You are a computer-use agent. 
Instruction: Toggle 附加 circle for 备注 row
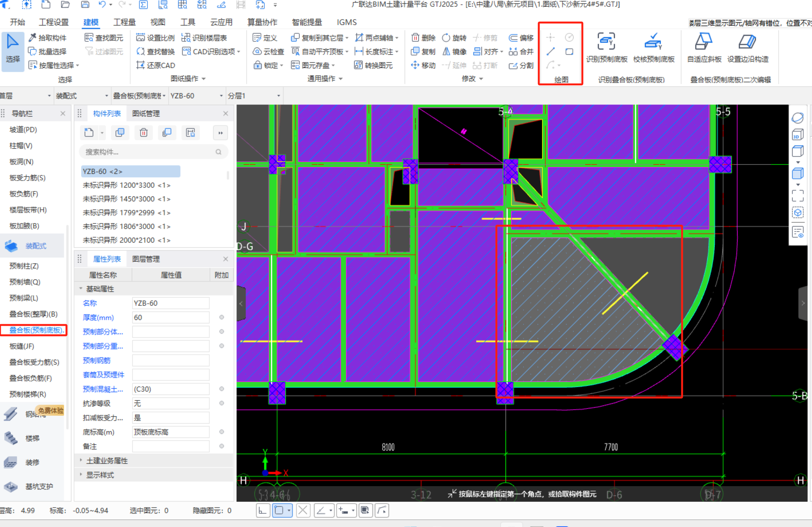[x=222, y=446]
